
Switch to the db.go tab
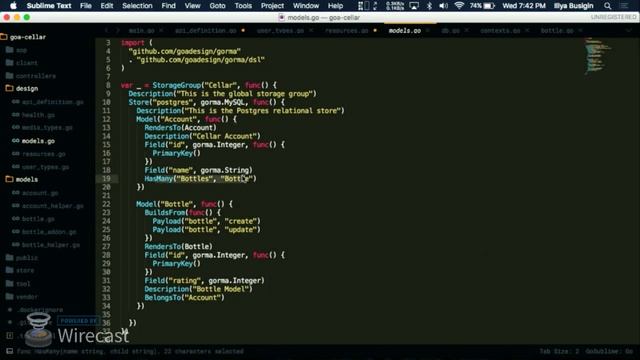(451, 31)
